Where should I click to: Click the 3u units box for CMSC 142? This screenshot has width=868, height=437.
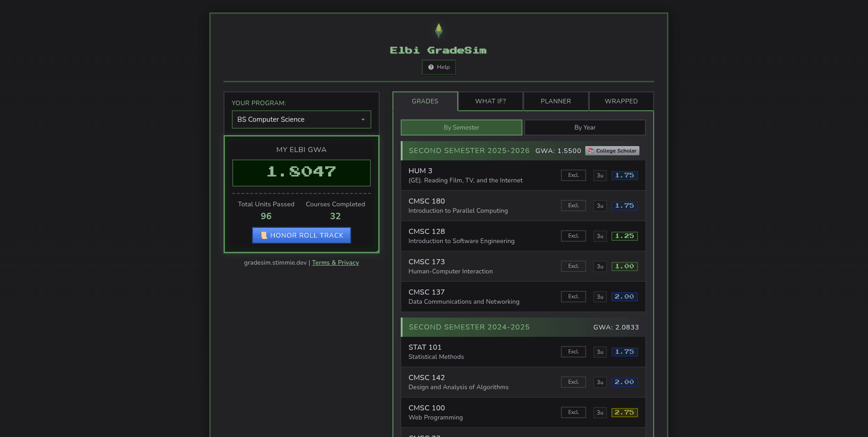600,382
